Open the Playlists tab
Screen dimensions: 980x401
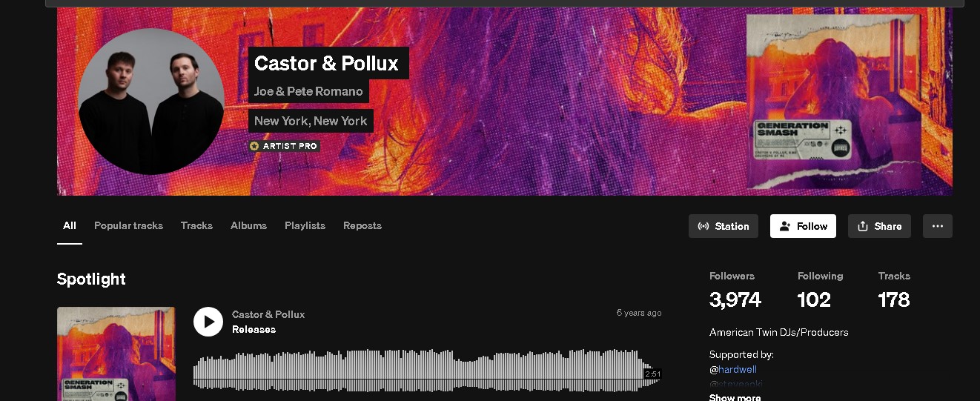(305, 225)
